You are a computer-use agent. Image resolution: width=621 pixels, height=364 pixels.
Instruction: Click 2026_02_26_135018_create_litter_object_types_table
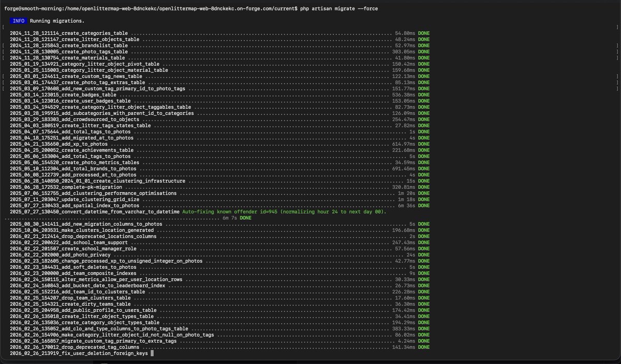coord(82,316)
